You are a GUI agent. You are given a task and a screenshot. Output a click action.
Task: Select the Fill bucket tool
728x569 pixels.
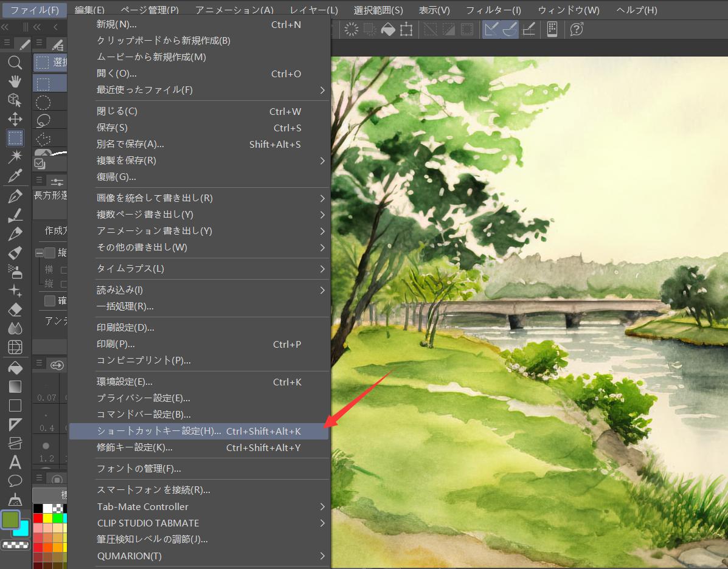pyautogui.click(x=15, y=368)
